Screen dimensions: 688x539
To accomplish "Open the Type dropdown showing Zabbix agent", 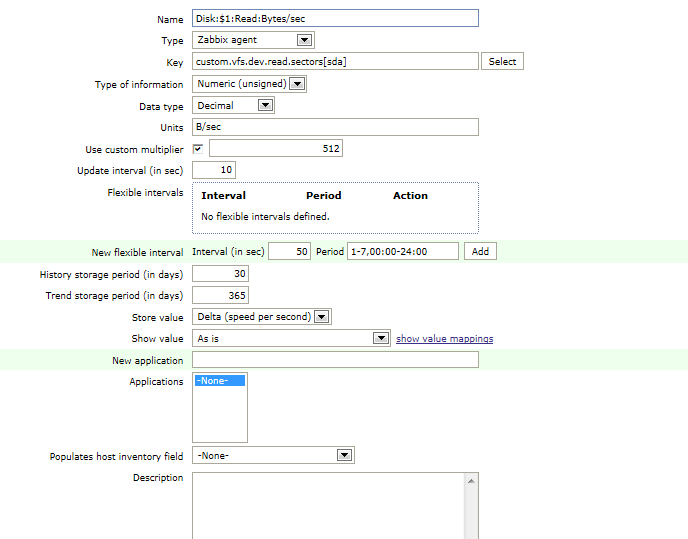I will [x=253, y=40].
